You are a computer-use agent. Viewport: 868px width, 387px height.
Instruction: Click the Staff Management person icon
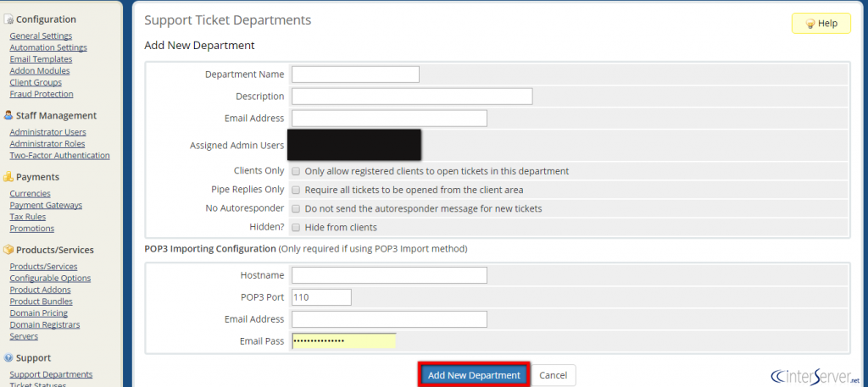[x=8, y=115]
